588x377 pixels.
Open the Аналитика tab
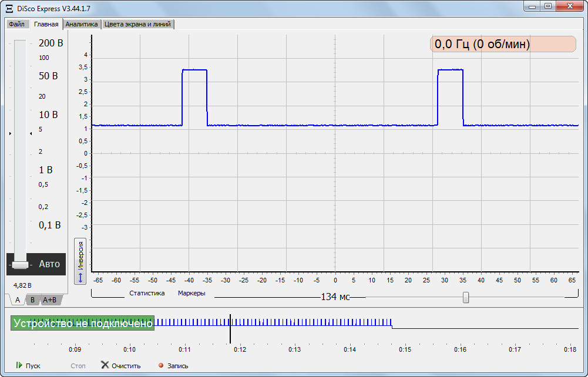click(x=82, y=24)
